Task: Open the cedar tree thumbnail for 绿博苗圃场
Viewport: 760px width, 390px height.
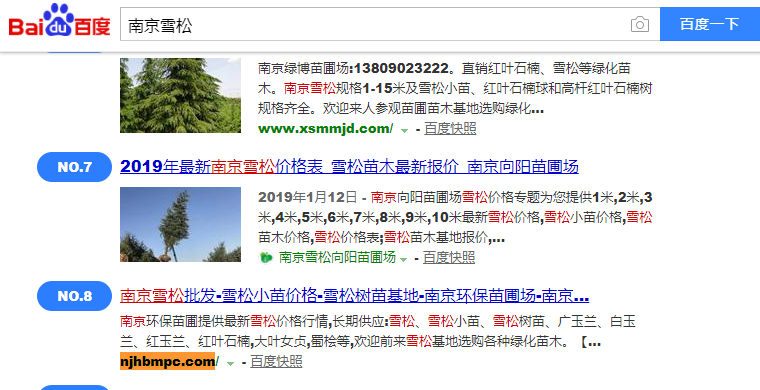Action: pos(180,95)
